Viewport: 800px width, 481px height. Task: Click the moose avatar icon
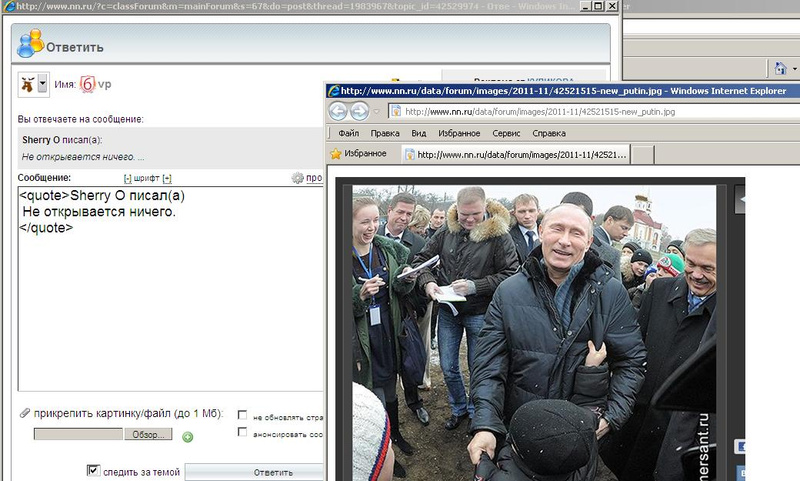(28, 84)
